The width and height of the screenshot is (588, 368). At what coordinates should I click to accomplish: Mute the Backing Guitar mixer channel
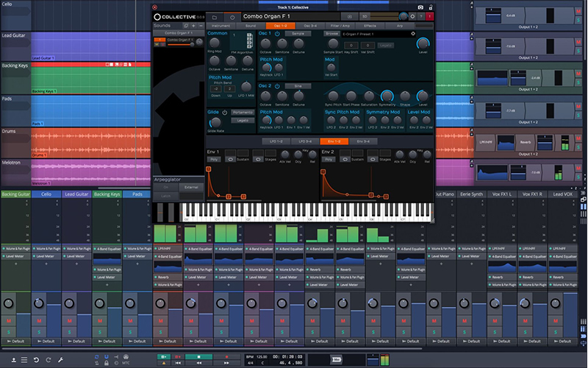tap(9, 321)
